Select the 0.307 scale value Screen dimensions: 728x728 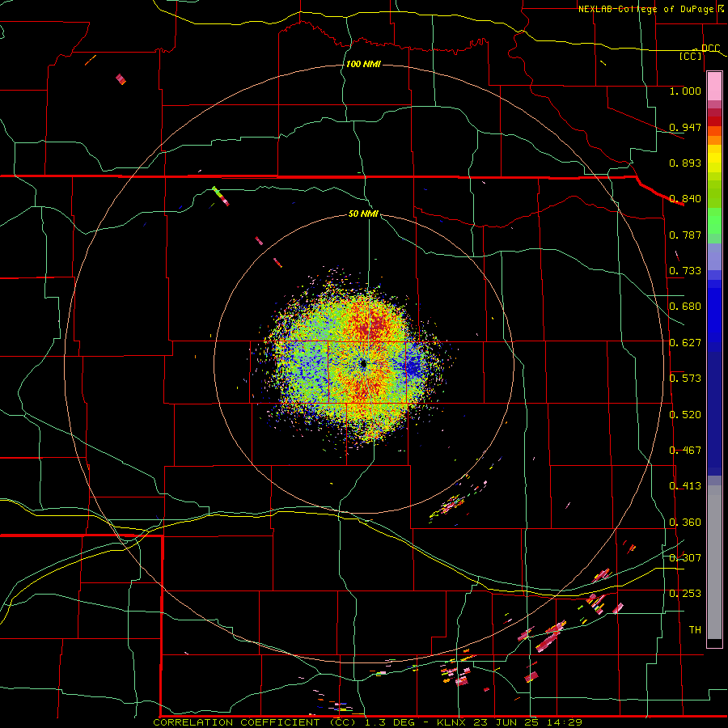click(685, 557)
